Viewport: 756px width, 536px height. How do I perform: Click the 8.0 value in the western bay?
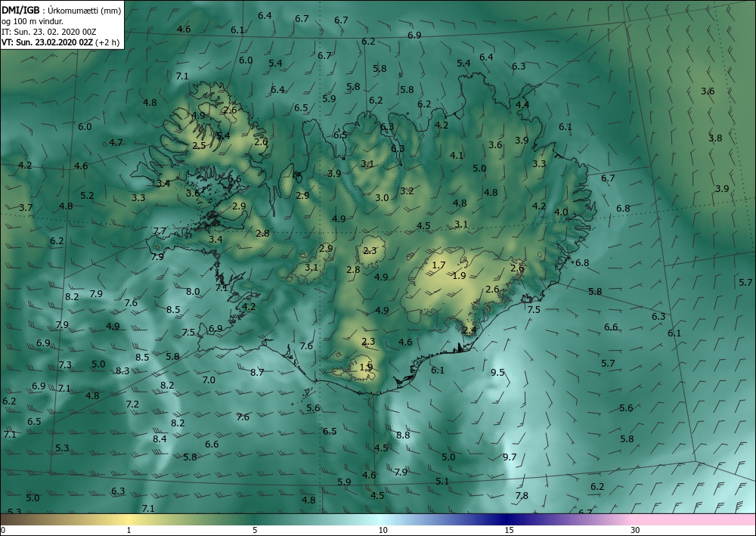(193, 291)
